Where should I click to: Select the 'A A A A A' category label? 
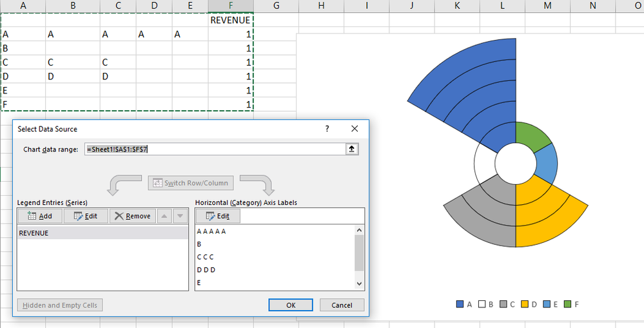click(x=211, y=231)
